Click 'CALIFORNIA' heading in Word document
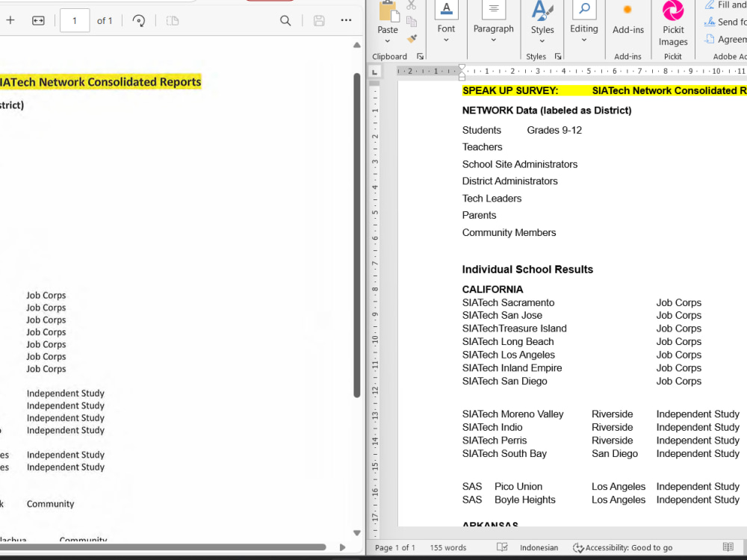 coord(492,290)
